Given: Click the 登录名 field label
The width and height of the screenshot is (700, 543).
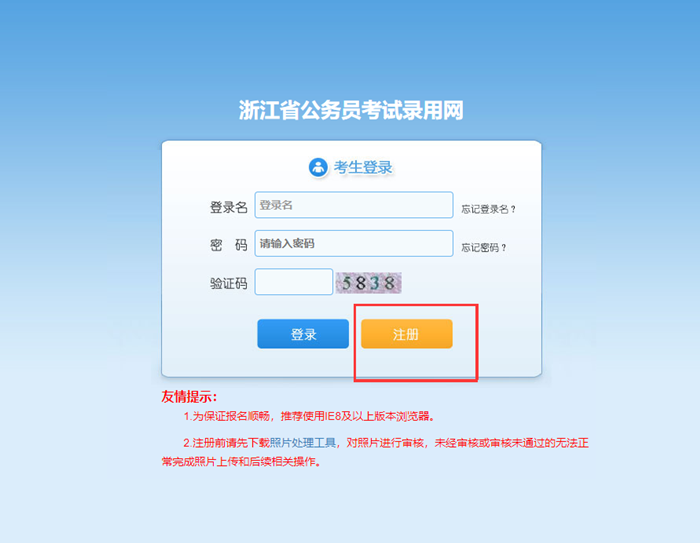Looking at the screenshot, I should pos(229,207).
